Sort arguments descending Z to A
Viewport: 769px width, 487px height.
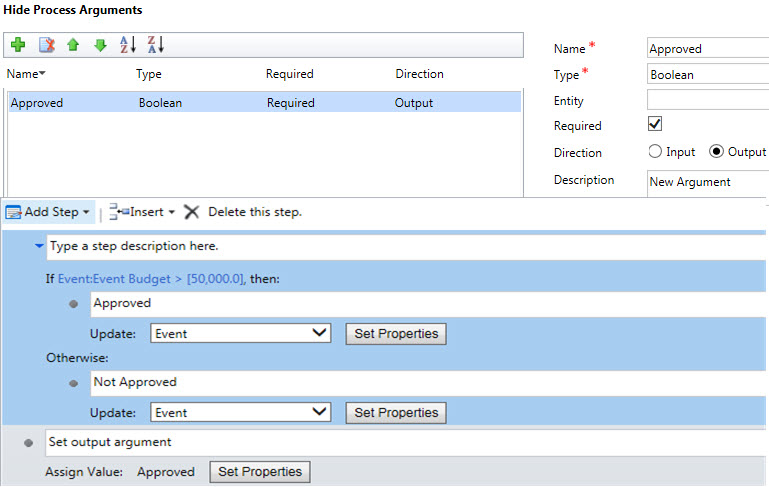click(x=155, y=45)
